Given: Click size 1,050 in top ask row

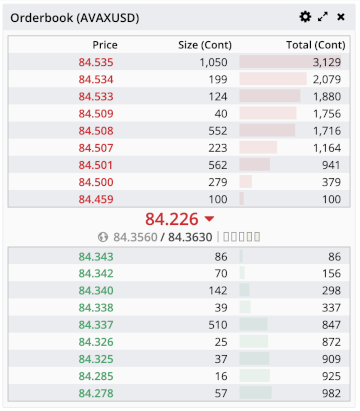Looking at the screenshot, I should [x=213, y=62].
